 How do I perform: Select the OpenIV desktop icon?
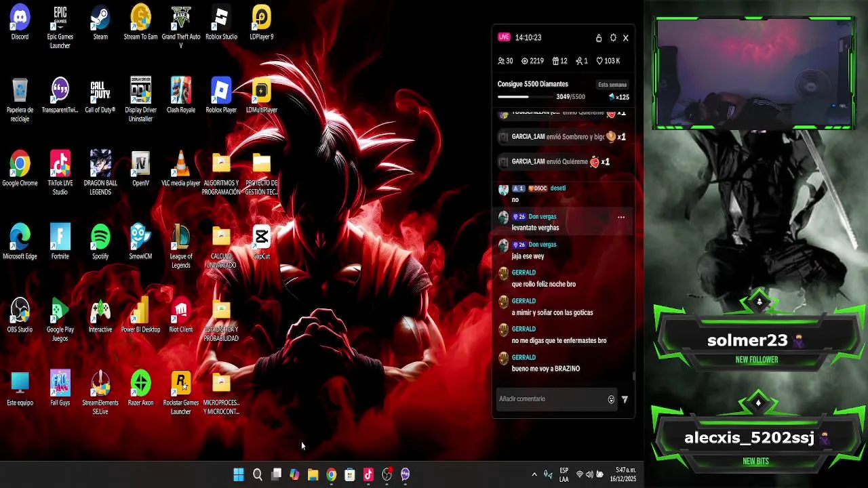[140, 169]
